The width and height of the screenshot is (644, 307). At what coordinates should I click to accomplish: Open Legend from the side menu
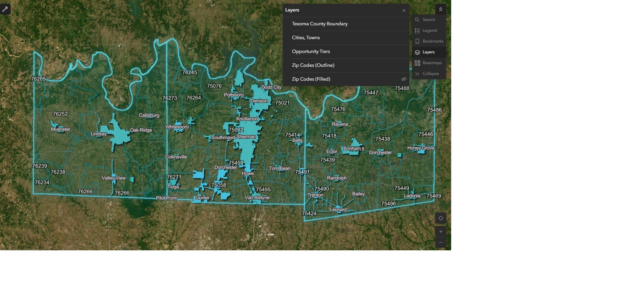429,30
